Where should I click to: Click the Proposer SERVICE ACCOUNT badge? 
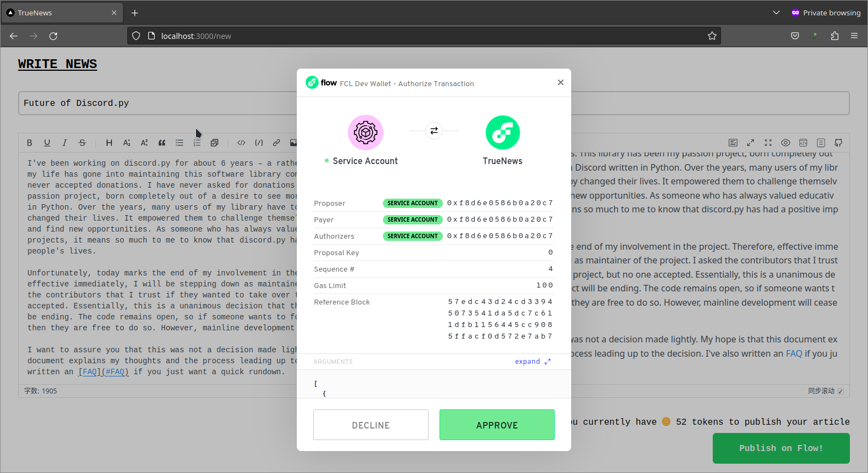point(413,203)
